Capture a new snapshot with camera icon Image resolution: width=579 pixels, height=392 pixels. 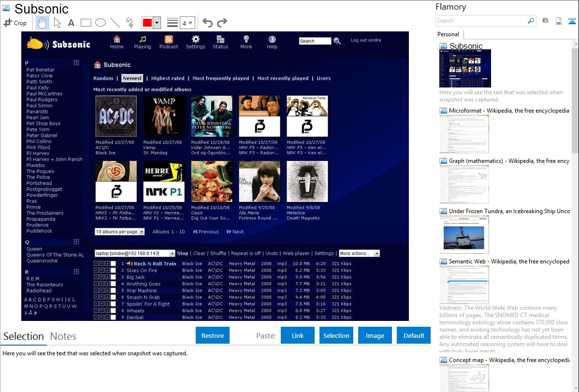coord(545,21)
